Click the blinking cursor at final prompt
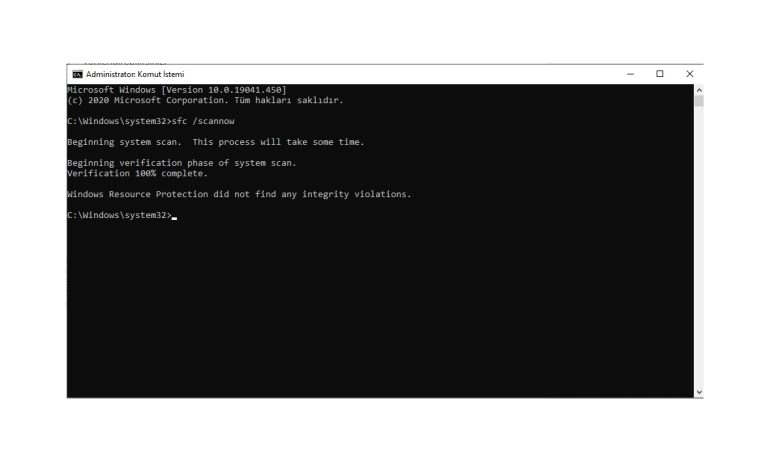This screenshot has height=470, width=780. tap(175, 217)
